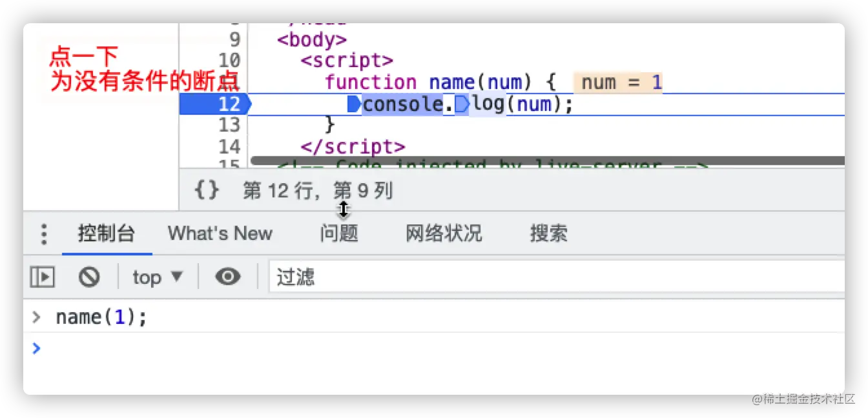Clear the console with the block icon
The image size is (868, 418).
pyautogui.click(x=90, y=276)
